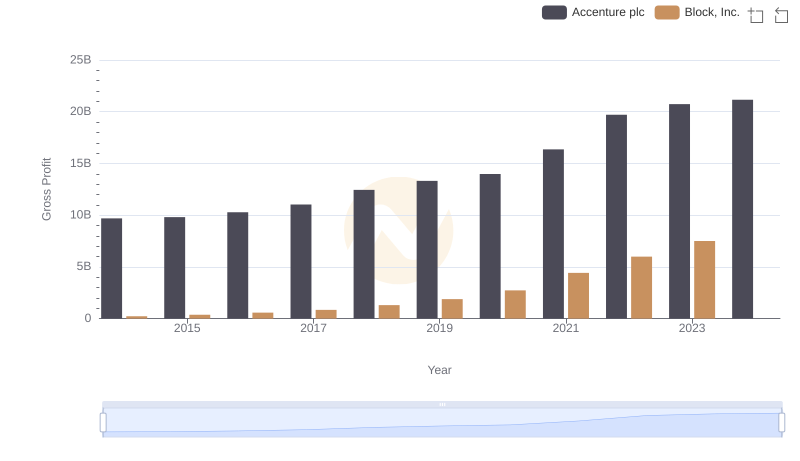Click the 2023 x-axis label
The image size is (800, 461).
692,328
